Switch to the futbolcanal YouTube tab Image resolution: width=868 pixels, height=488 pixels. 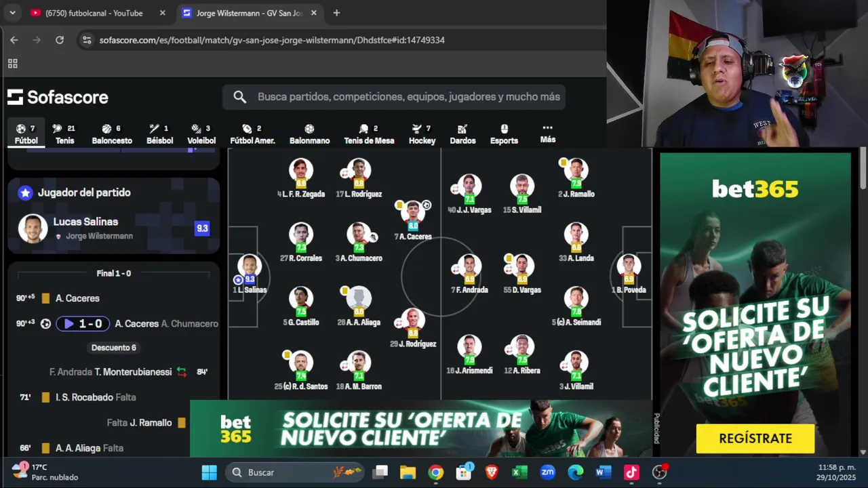[x=100, y=13]
